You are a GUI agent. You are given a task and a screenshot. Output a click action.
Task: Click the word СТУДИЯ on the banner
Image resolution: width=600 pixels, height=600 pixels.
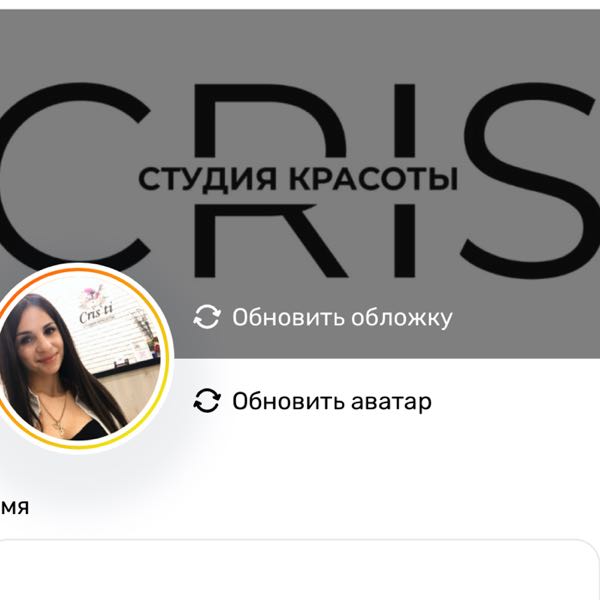pos(207,179)
